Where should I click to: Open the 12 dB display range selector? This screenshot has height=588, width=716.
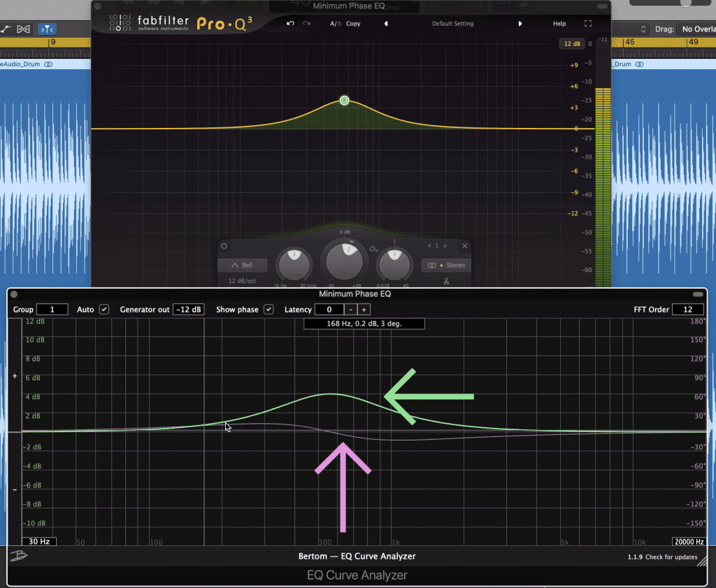(572, 44)
